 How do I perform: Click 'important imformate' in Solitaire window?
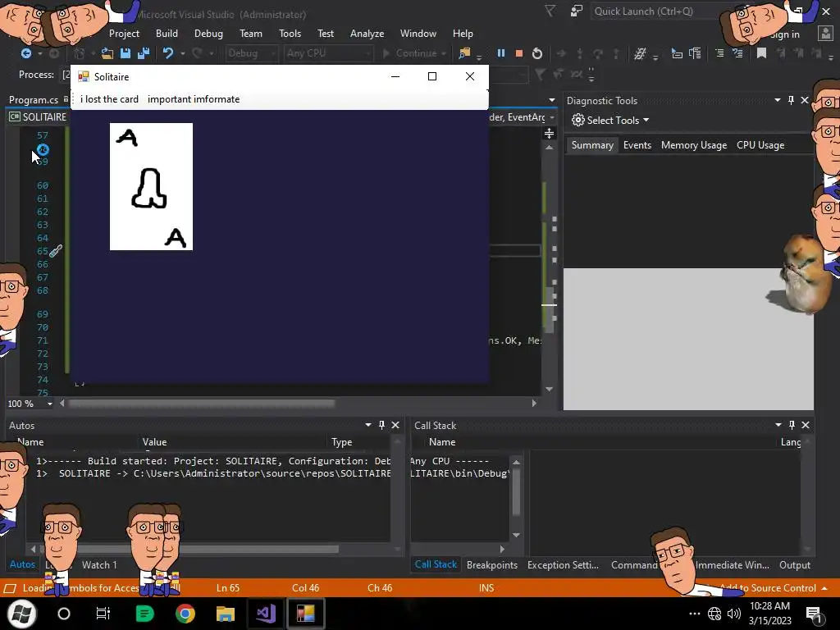(194, 99)
